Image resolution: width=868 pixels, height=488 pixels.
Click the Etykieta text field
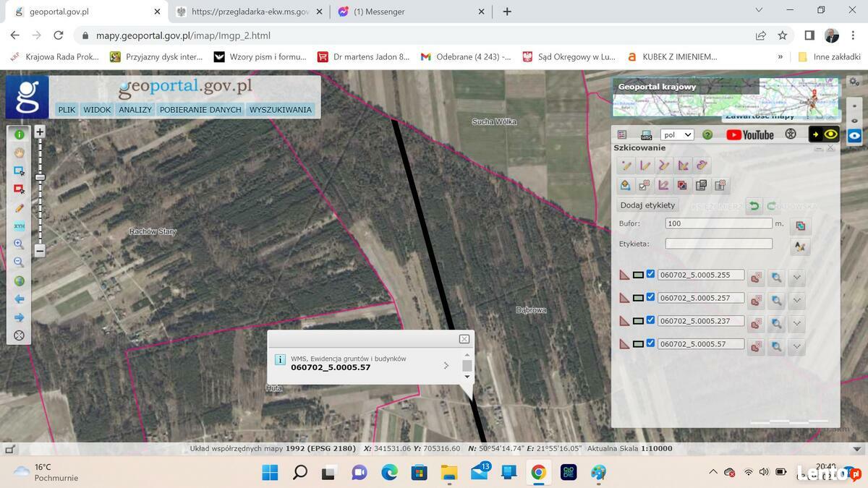[x=719, y=244]
